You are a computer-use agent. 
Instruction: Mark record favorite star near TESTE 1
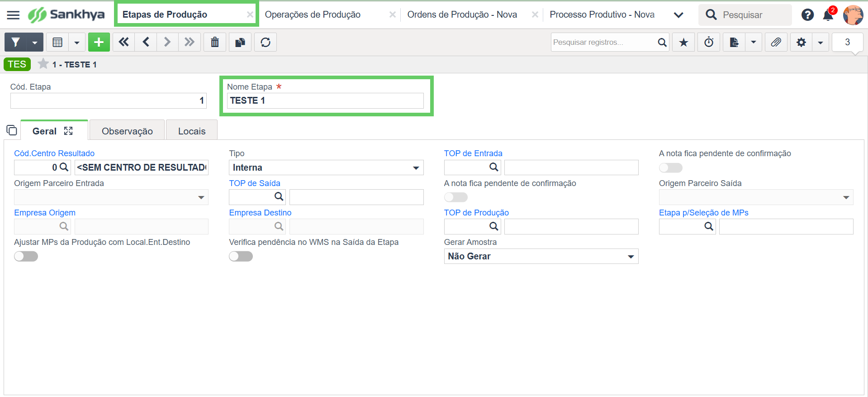click(43, 64)
